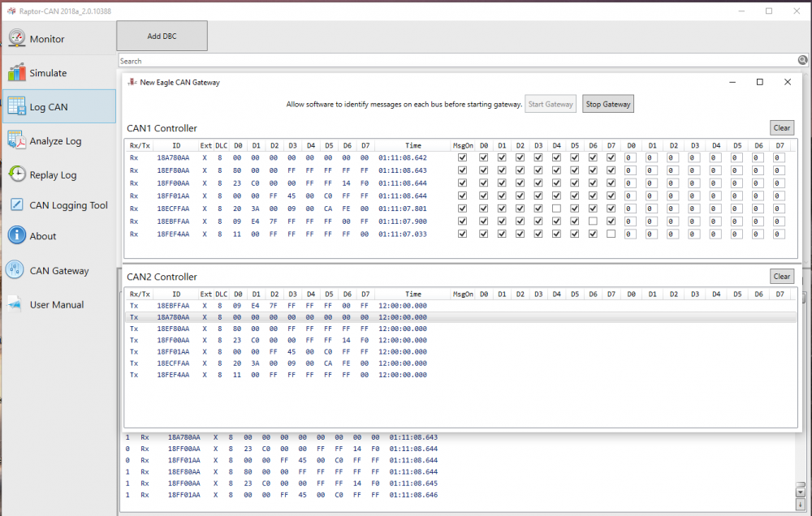The image size is (812, 516).
Task: Uncheck MsgOn for 18A780AA in CAN1
Action: coord(463,158)
